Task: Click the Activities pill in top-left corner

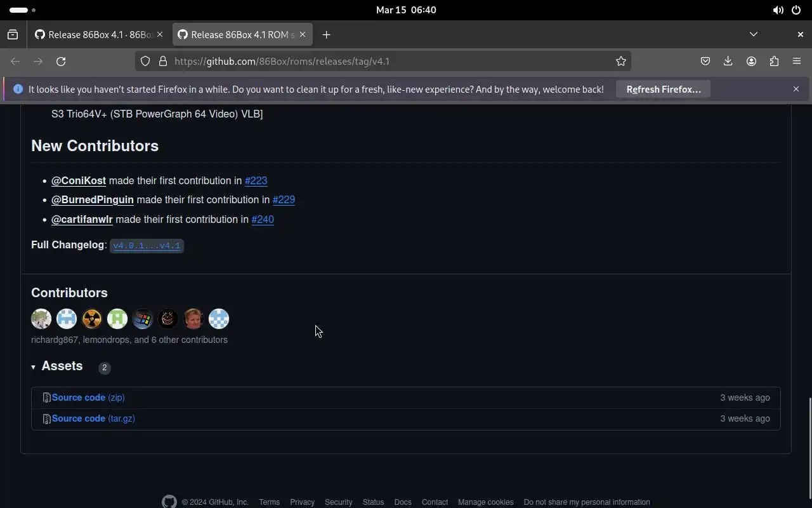Action: (x=22, y=10)
